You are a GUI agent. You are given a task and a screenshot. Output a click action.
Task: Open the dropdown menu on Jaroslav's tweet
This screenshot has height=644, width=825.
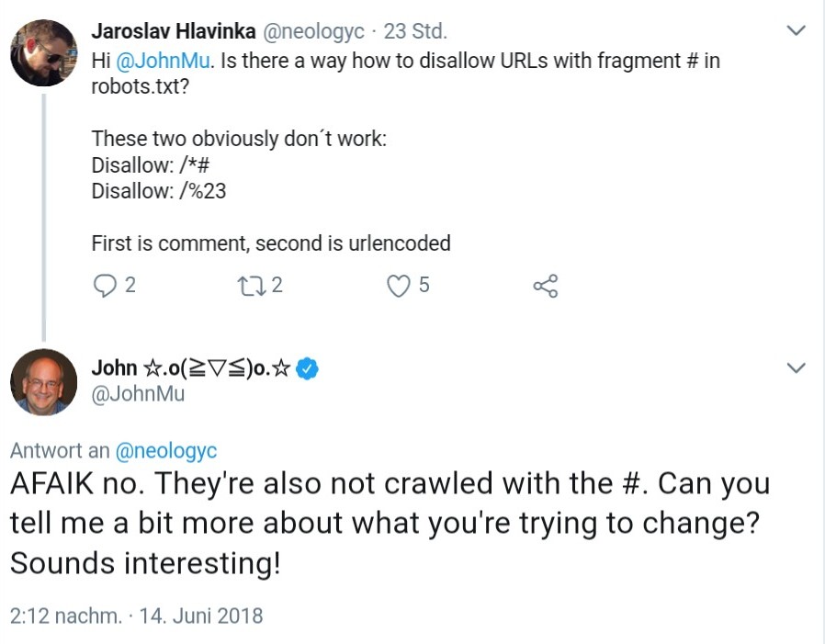[794, 28]
